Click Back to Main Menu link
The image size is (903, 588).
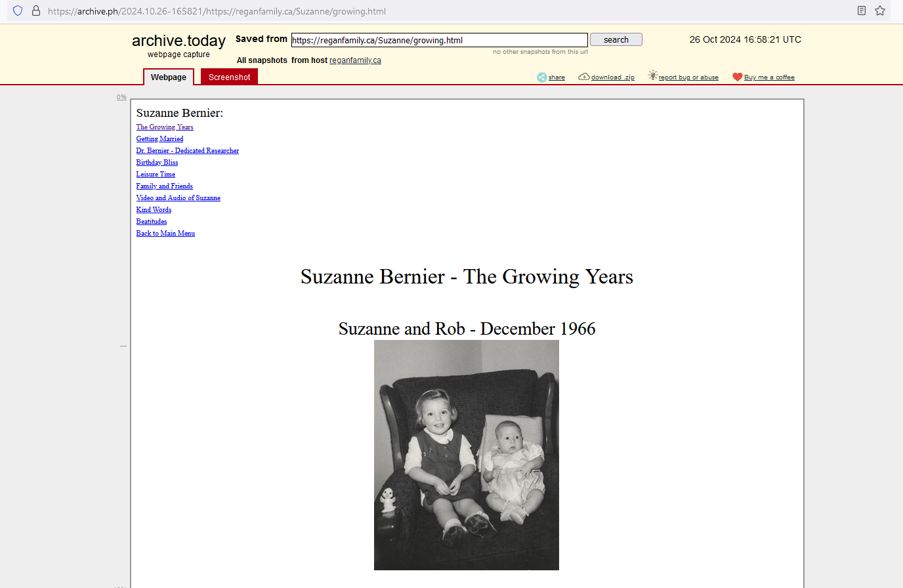pos(165,234)
